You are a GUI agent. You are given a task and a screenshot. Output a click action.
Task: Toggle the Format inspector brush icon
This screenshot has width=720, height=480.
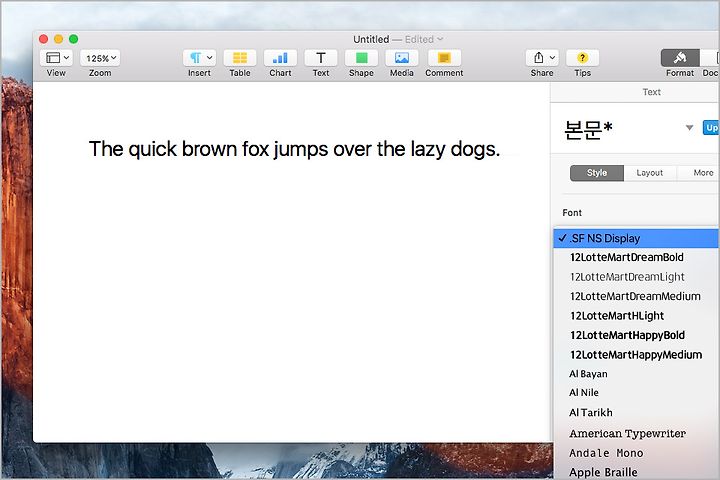(680, 58)
